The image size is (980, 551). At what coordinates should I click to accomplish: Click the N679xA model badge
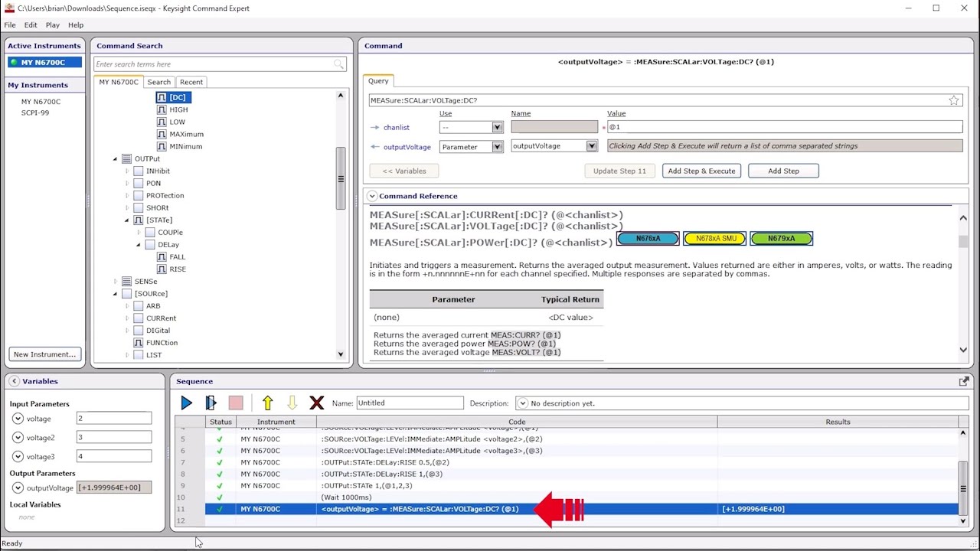(781, 239)
